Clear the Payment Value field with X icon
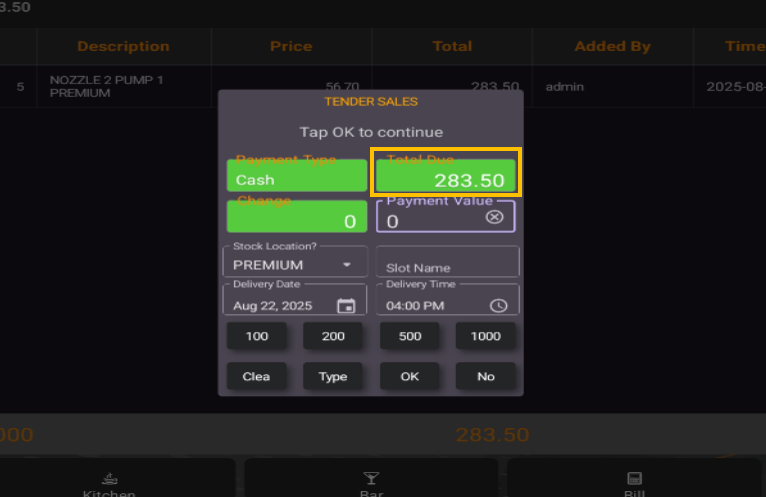 tap(494, 217)
